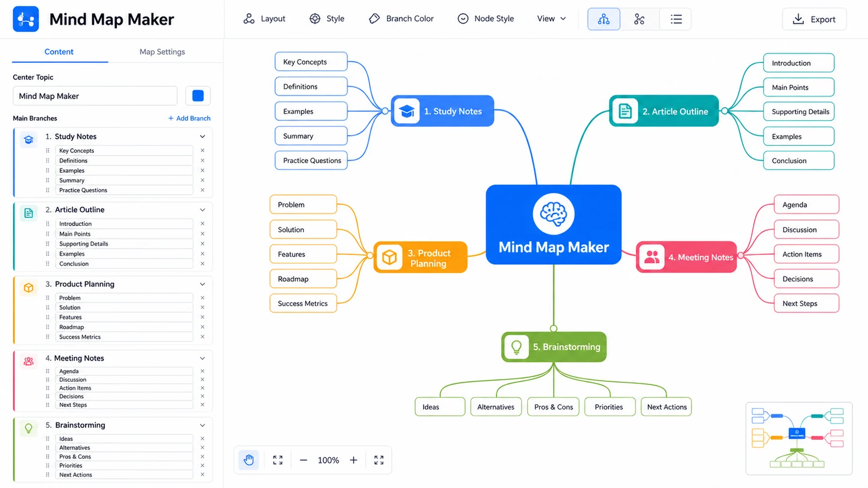Collapse the Product Planning branch chevron
868x488 pixels.
click(x=202, y=284)
